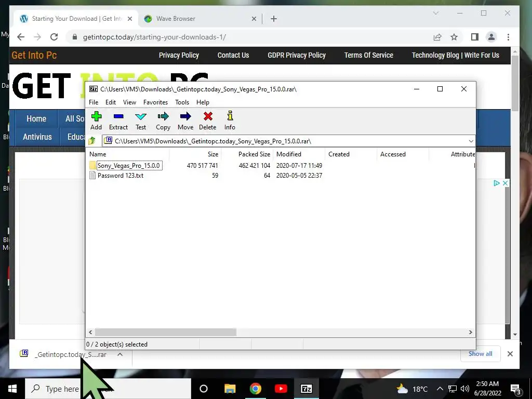
Task: Click the Password 123.txt file icon
Action: (x=92, y=175)
